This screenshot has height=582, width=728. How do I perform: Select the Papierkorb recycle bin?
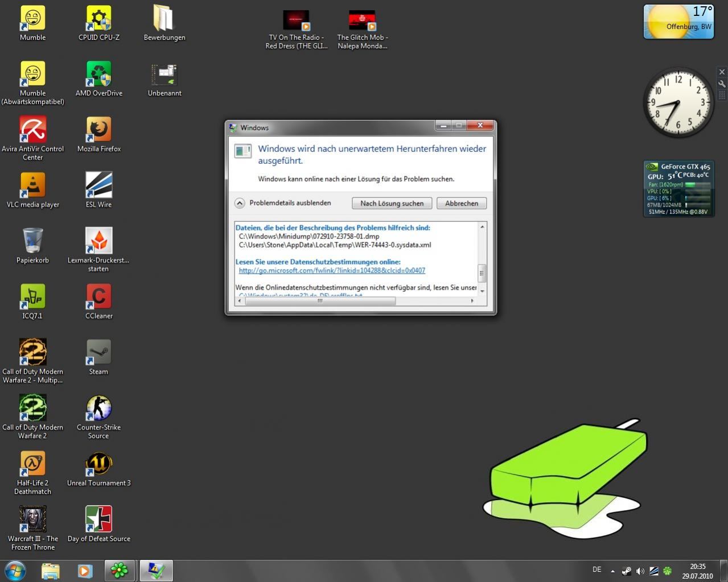(32, 246)
